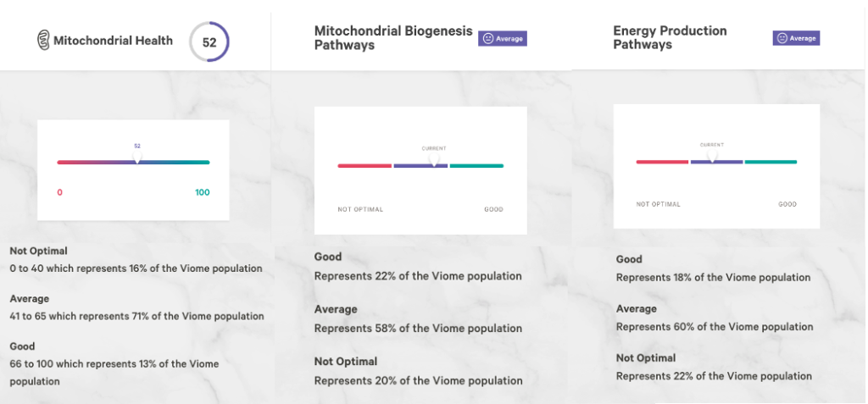
Task: Click the CURRENT marker on Biogenesis Pathways bar
Action: (x=434, y=160)
